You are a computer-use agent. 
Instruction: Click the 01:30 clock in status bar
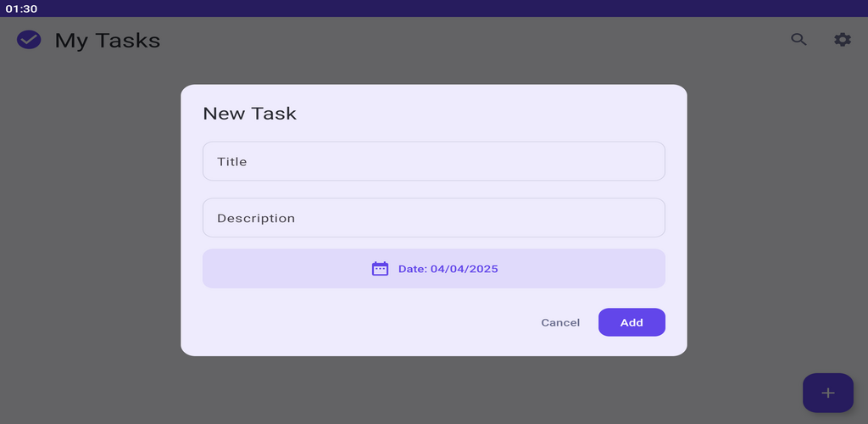pos(21,8)
